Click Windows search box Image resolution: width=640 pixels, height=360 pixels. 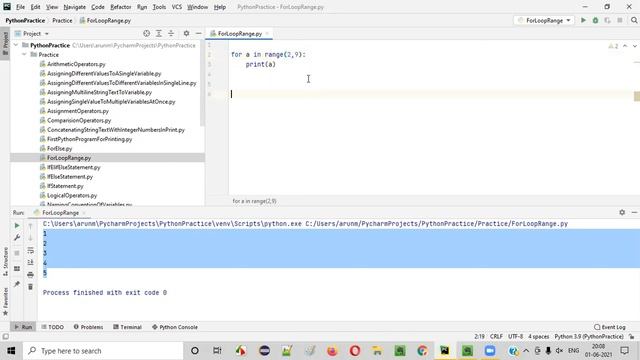tap(102, 351)
